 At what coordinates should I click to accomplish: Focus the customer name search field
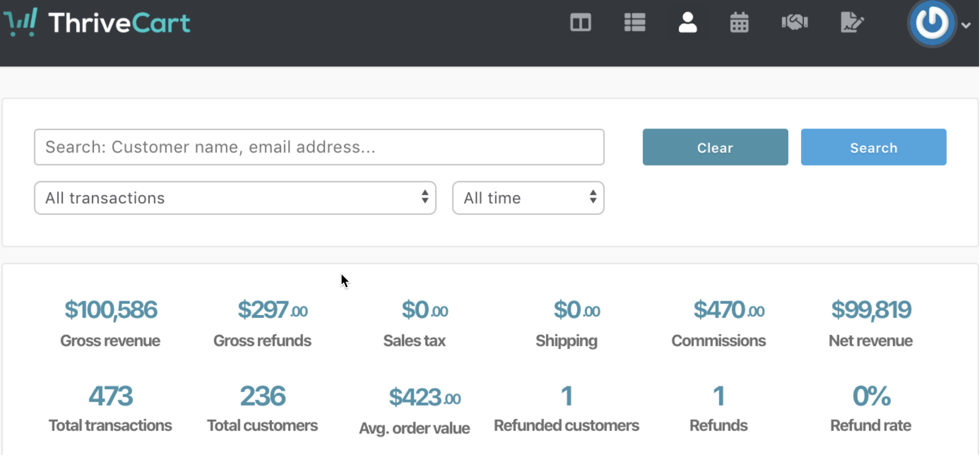tap(319, 147)
